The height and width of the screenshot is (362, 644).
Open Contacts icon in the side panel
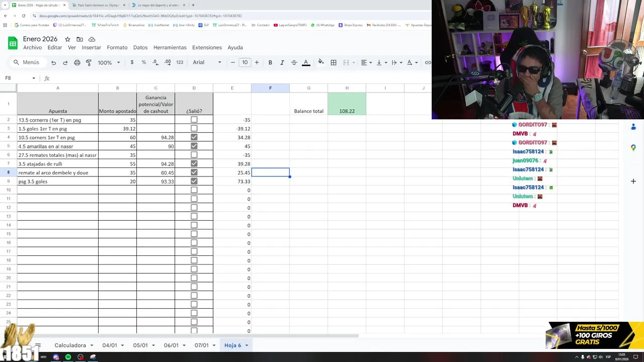pos(633,127)
